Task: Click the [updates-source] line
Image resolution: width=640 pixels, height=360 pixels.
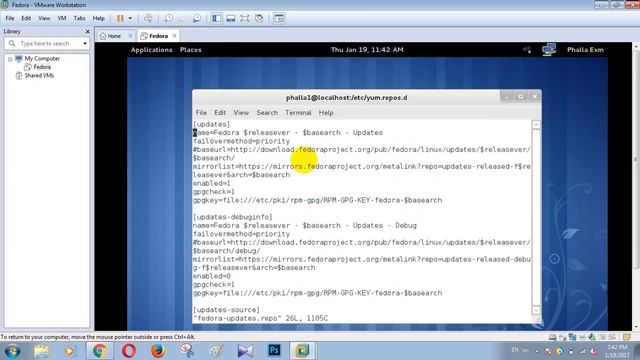Action: [x=226, y=310]
